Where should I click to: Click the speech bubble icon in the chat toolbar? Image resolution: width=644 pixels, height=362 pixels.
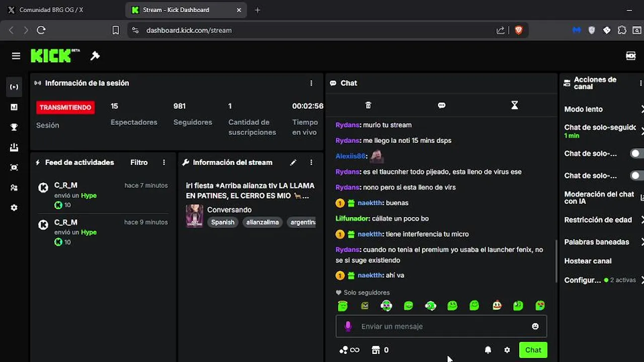point(442,105)
